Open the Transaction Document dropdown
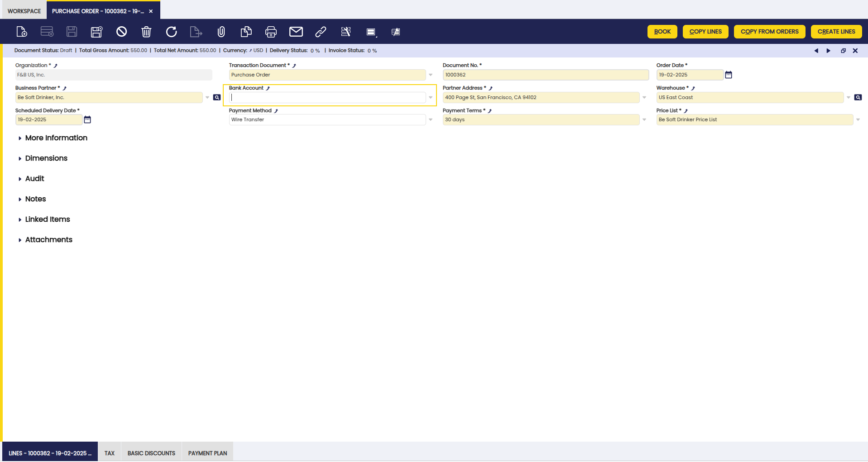 tap(431, 75)
